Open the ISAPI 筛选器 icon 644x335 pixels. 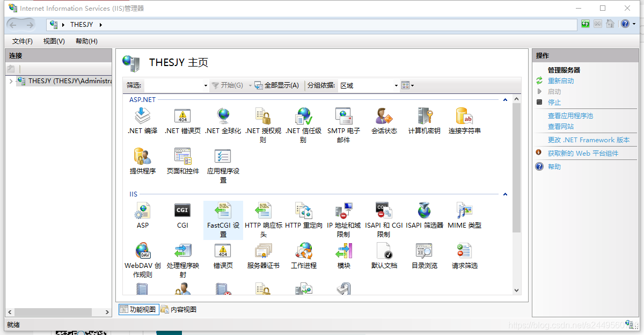[424, 216]
